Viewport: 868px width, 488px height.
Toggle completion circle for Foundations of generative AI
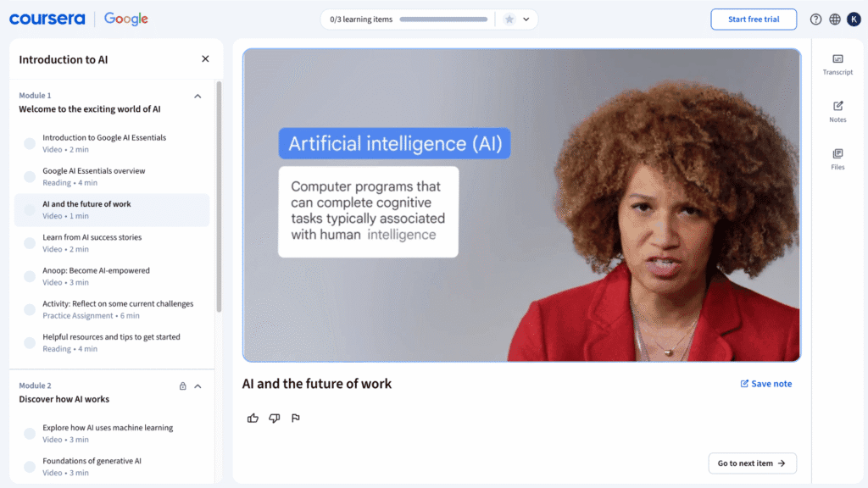[x=30, y=467]
